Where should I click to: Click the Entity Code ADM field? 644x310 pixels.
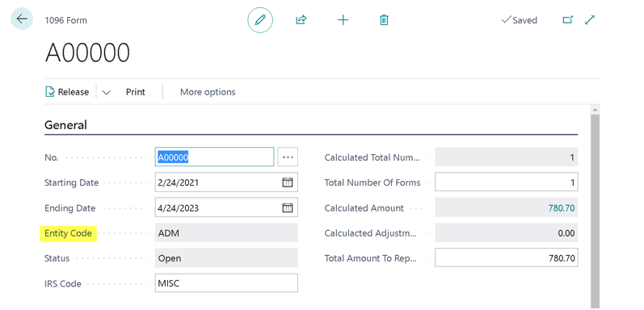point(226,232)
